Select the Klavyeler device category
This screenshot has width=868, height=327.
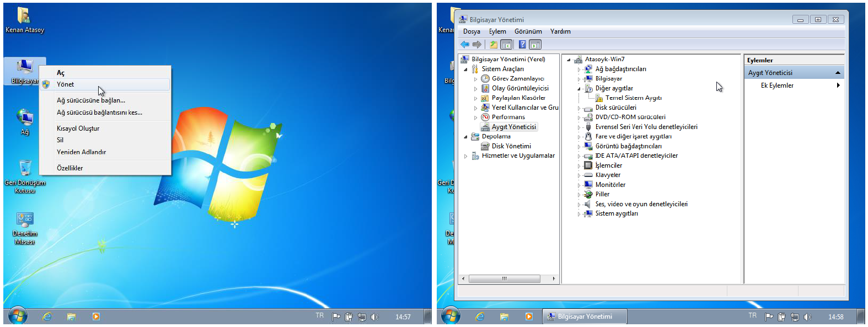pos(608,175)
